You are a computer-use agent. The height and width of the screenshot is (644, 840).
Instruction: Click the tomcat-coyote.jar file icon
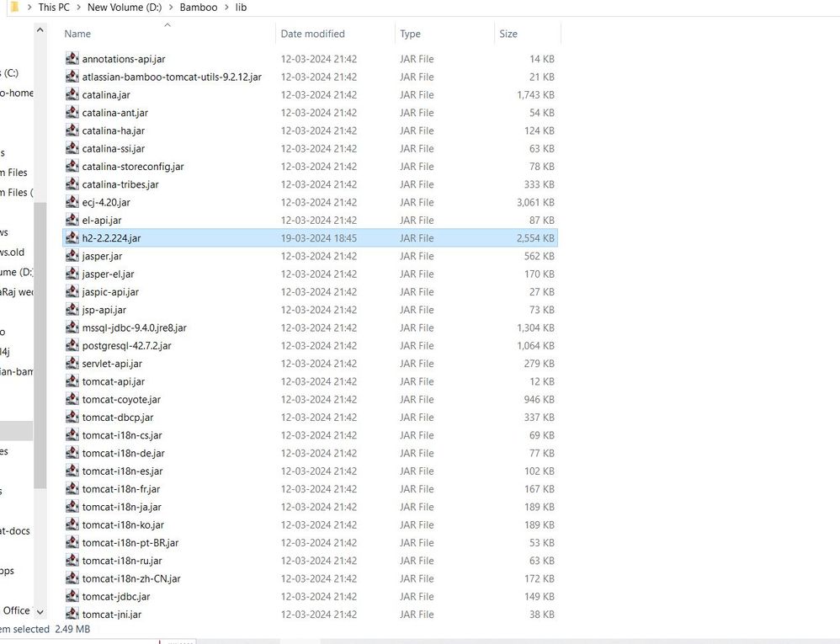[72, 399]
